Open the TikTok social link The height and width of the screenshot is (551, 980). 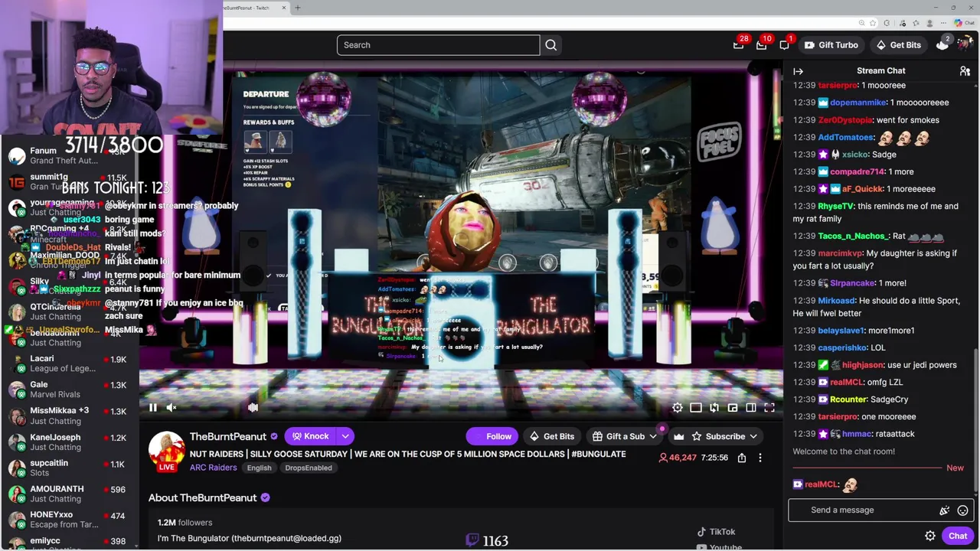(x=716, y=532)
